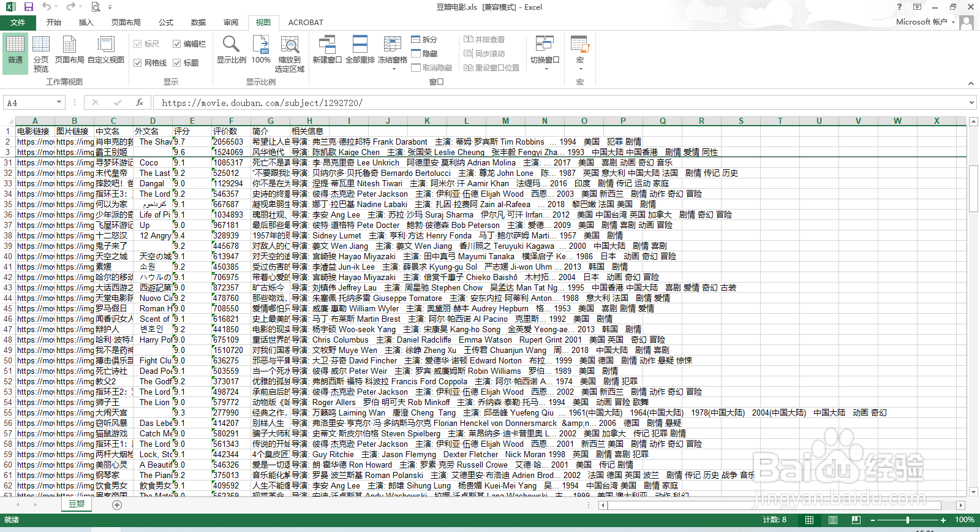Click the Redo arrow in quick access toolbar
Screen dimensions: 980x532
[x=70, y=7]
